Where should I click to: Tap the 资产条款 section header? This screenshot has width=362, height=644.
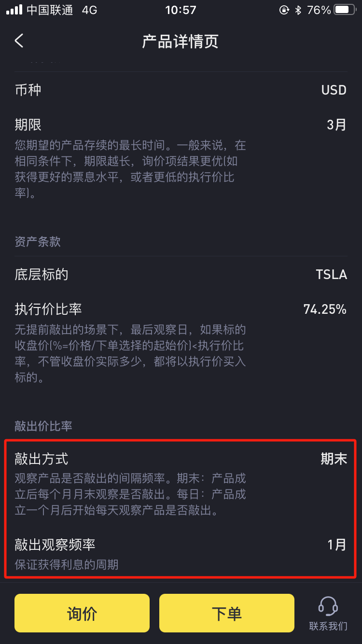[38, 241]
